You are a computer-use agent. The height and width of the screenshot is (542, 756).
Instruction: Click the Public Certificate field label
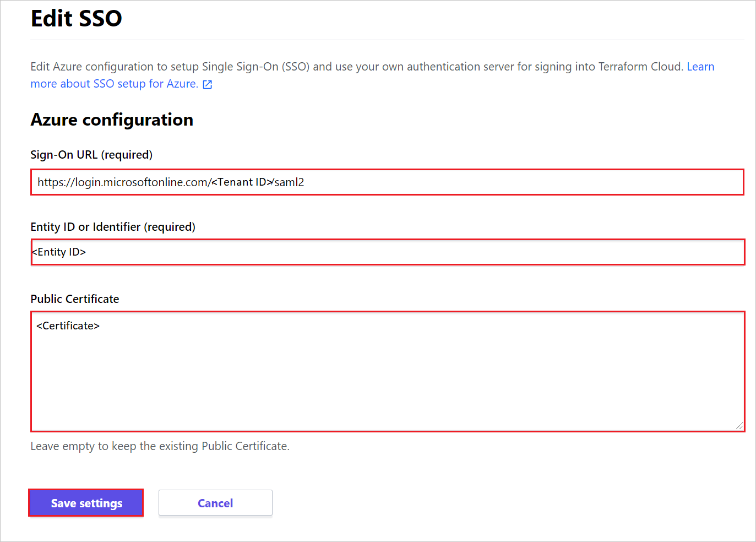click(74, 299)
